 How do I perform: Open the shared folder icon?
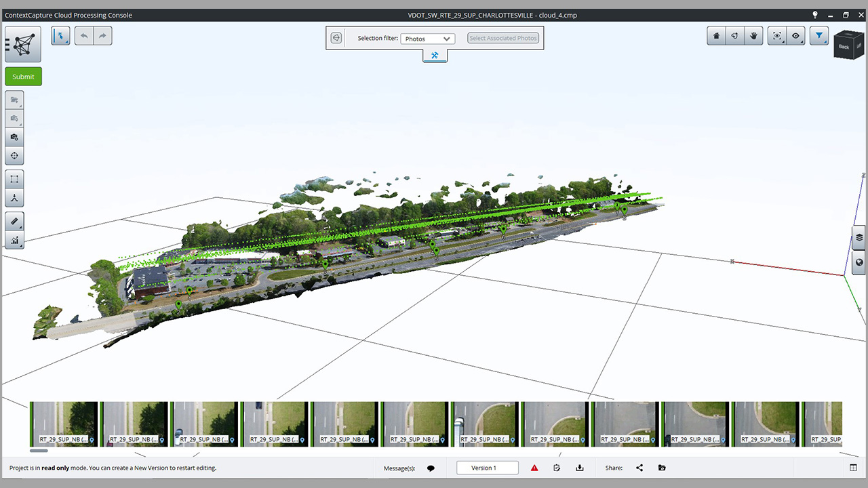[662, 468]
